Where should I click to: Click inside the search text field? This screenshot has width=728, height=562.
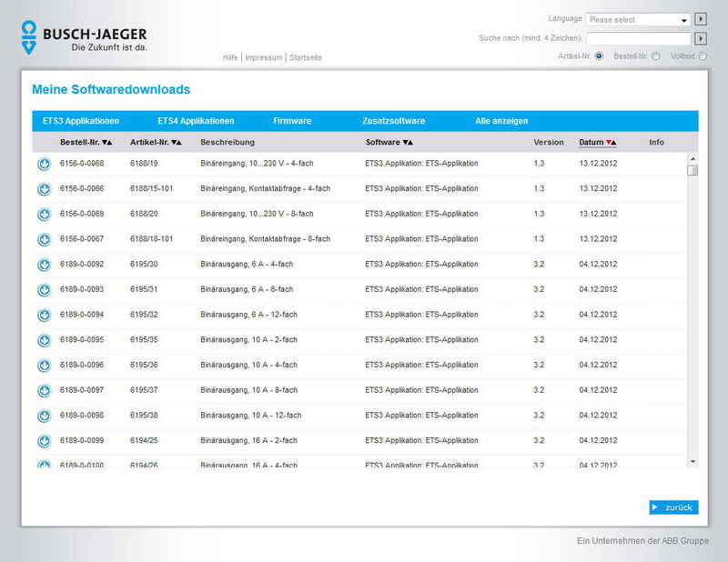click(x=637, y=38)
